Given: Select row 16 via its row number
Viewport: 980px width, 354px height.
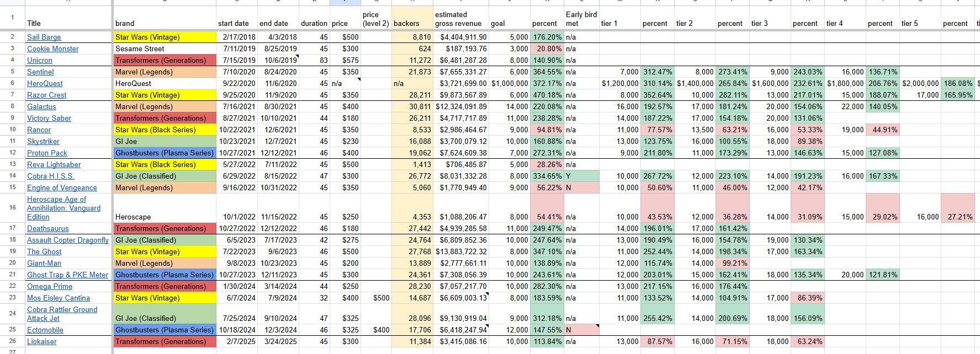Looking at the screenshot, I should click(x=12, y=207).
